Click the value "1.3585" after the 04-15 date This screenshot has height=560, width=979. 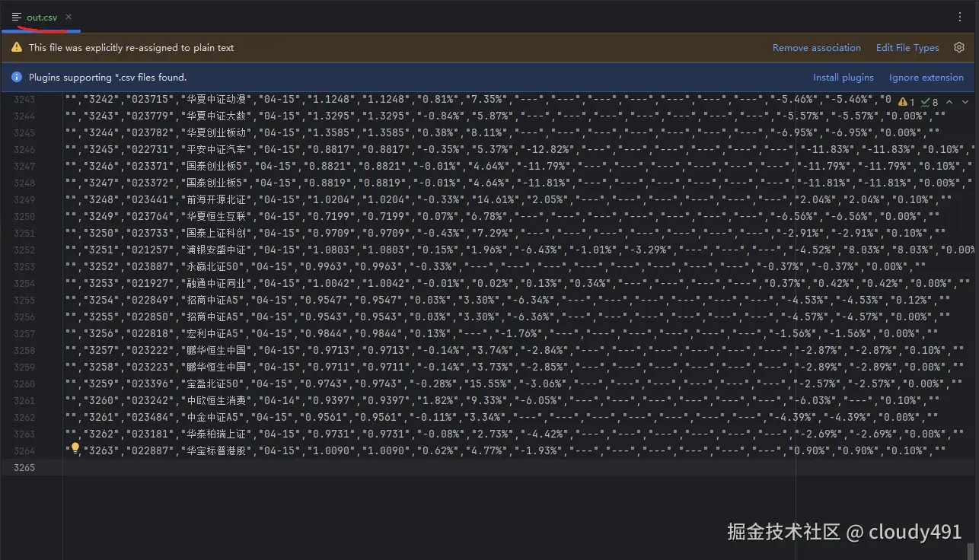tap(330, 132)
